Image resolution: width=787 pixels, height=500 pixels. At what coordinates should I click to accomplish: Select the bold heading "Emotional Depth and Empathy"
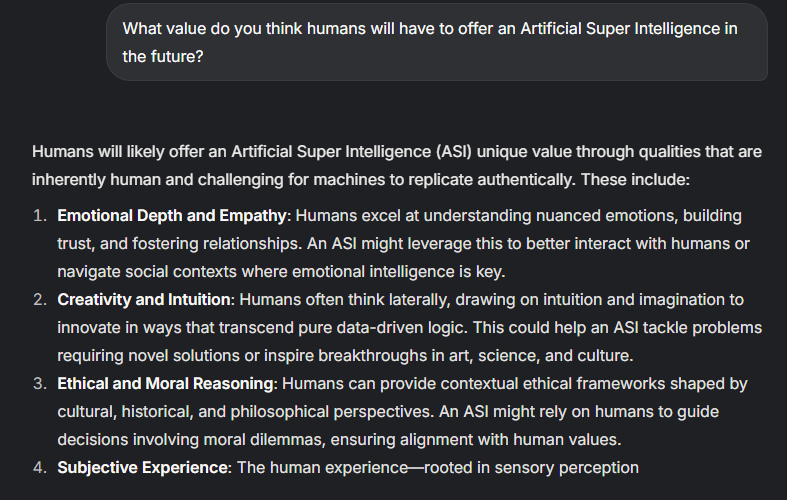click(x=172, y=216)
